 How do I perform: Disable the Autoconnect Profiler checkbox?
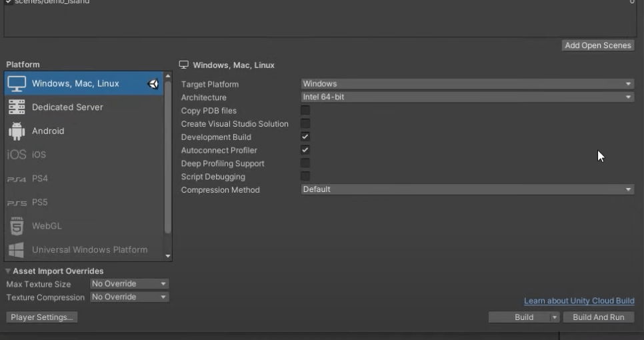[x=305, y=150]
